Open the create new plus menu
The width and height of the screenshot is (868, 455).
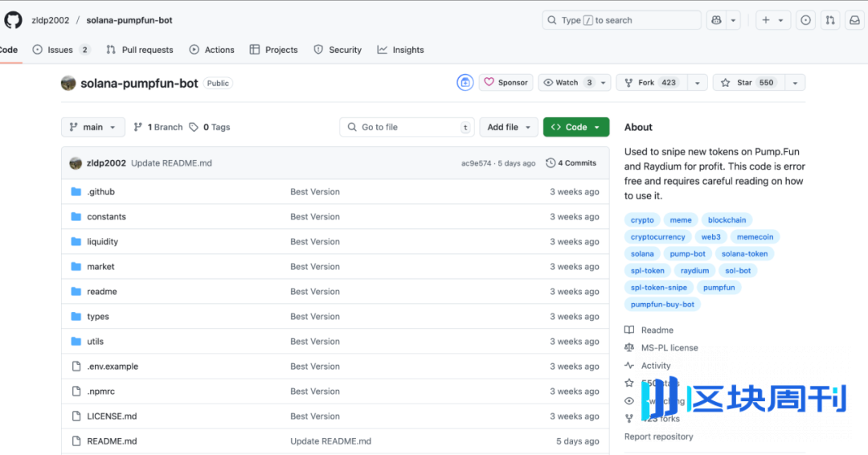pos(773,20)
